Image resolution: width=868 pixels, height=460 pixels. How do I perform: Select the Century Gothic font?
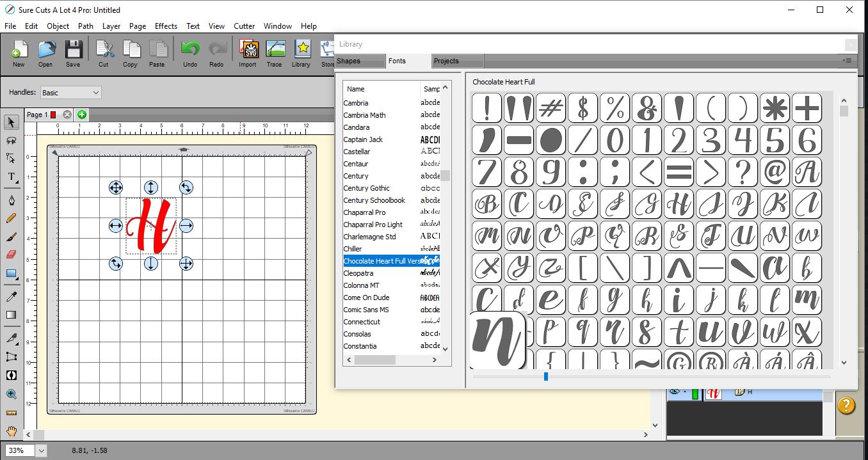(x=392, y=188)
